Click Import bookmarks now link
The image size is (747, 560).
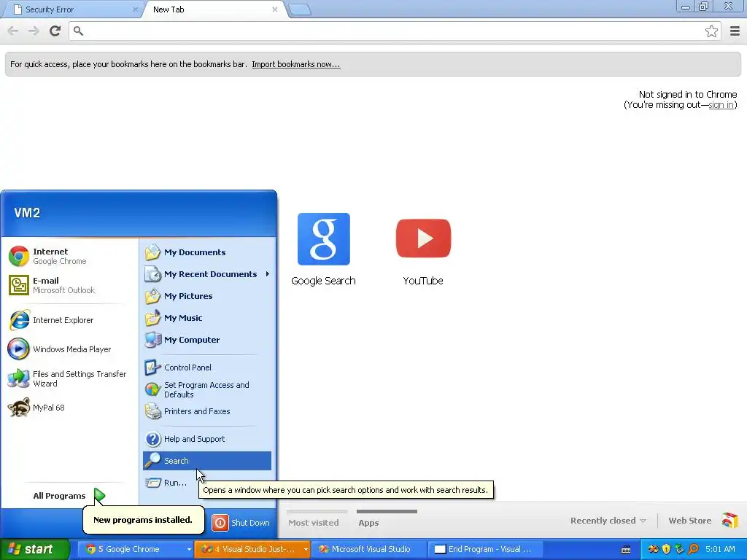296,64
